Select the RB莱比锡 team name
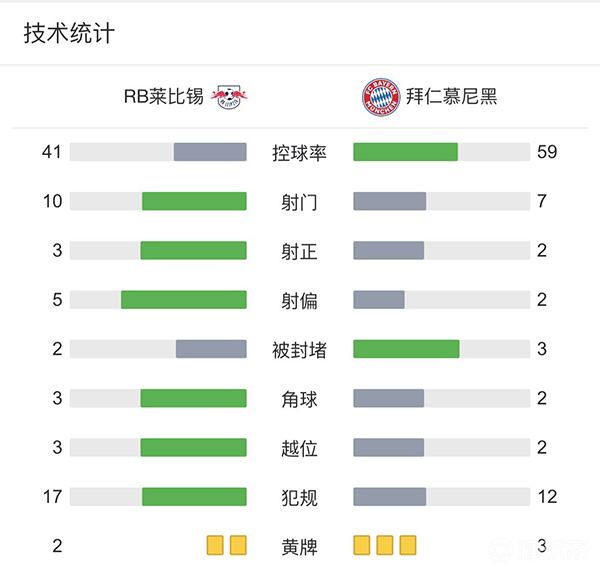The height and width of the screenshot is (568, 600). [x=163, y=97]
